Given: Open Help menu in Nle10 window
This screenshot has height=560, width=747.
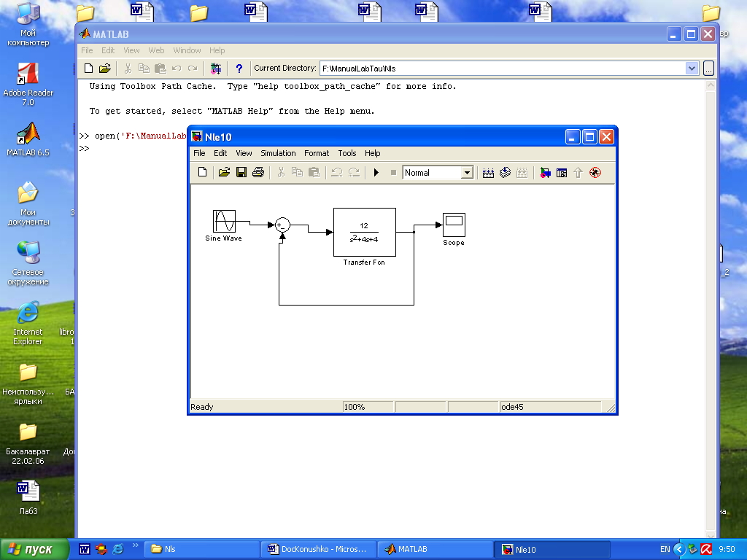Looking at the screenshot, I should [x=373, y=153].
